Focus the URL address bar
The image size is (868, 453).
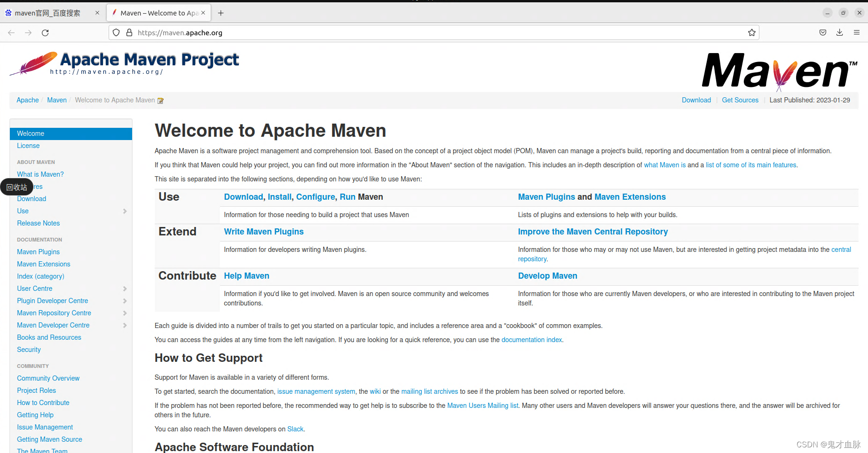tap(433, 32)
